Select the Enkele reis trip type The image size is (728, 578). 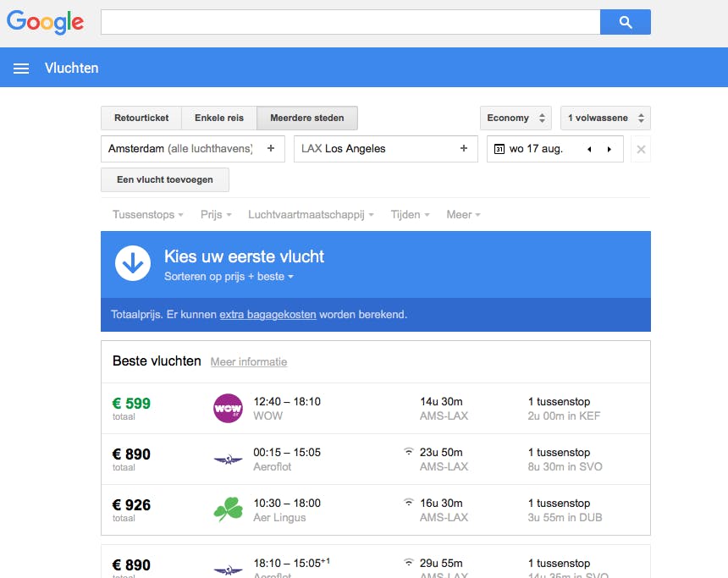click(x=219, y=118)
